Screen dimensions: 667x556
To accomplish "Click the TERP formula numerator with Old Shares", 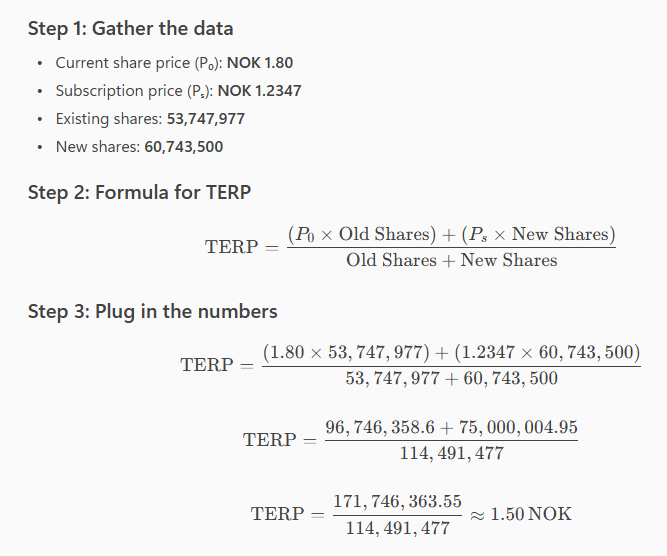I will pos(451,234).
